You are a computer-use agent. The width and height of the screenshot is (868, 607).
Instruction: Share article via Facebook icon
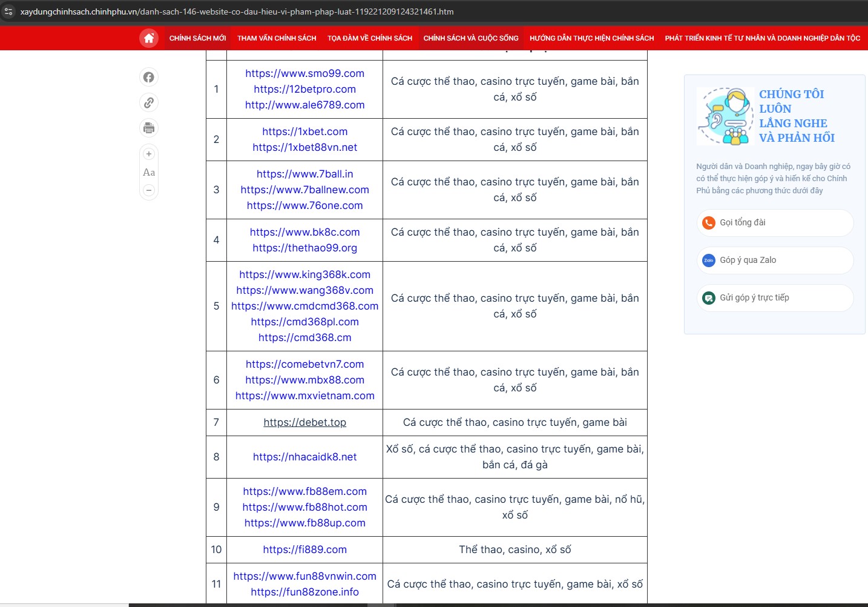(149, 77)
